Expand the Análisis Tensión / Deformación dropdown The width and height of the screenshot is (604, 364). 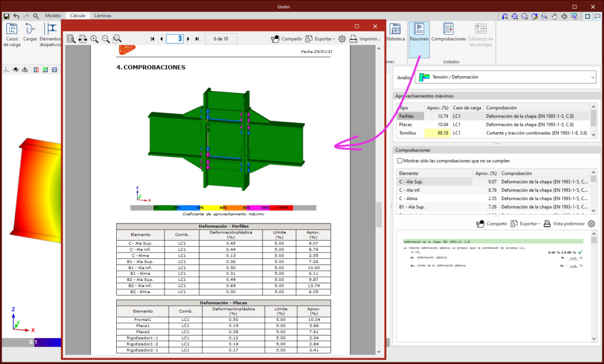592,77
